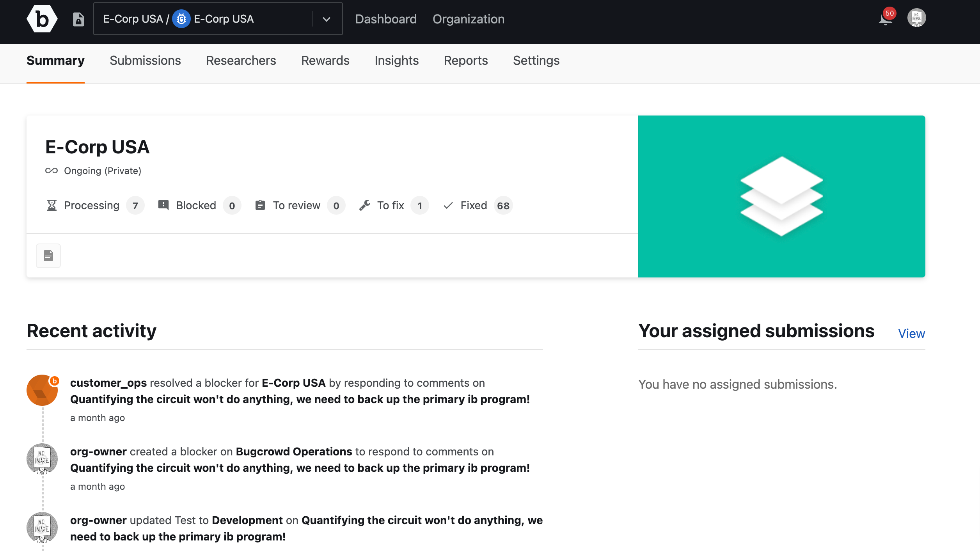The image size is (980, 551).
Task: Open Organization in top navigation
Action: [469, 19]
